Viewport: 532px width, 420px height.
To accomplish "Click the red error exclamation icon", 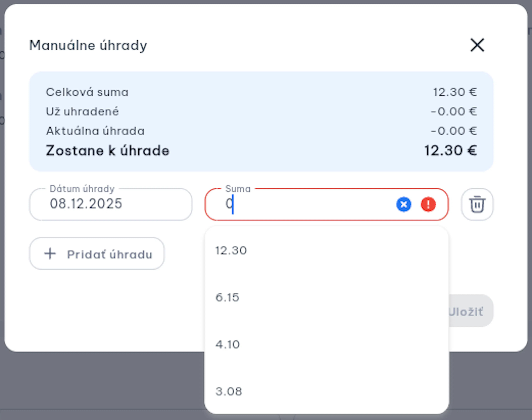I will click(428, 204).
